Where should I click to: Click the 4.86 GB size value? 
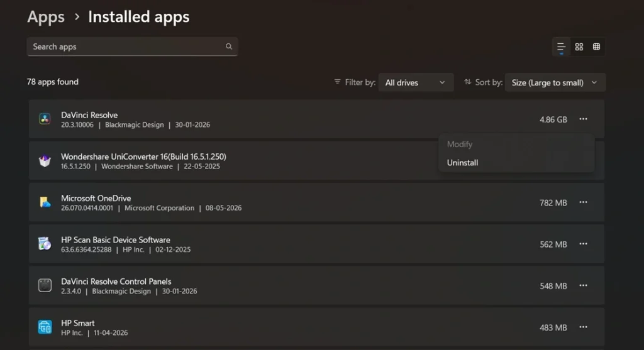[x=553, y=119]
